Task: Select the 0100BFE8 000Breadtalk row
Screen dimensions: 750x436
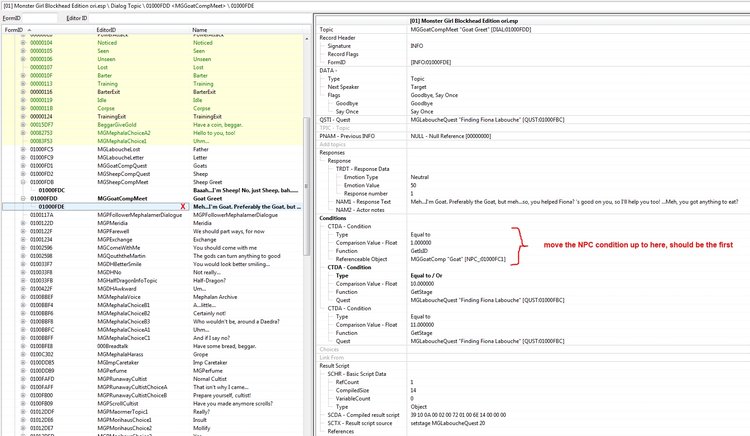Action: click(152, 346)
